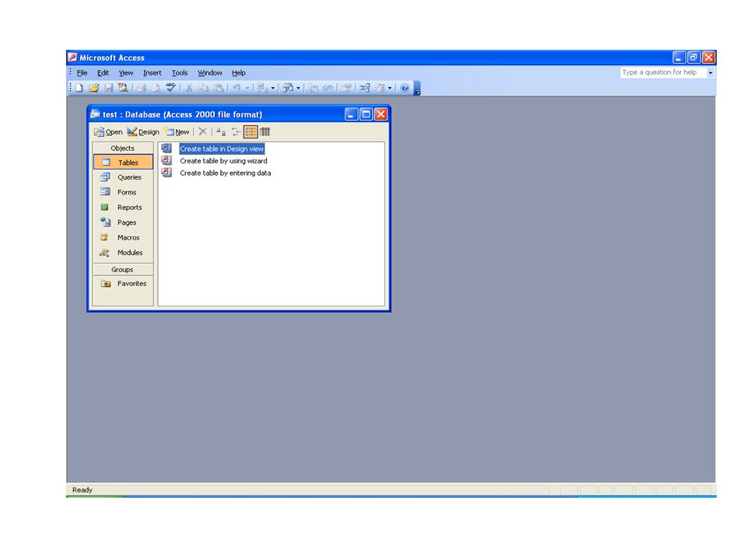747x560 pixels.
Task: Click the New button in database window
Action: (177, 132)
